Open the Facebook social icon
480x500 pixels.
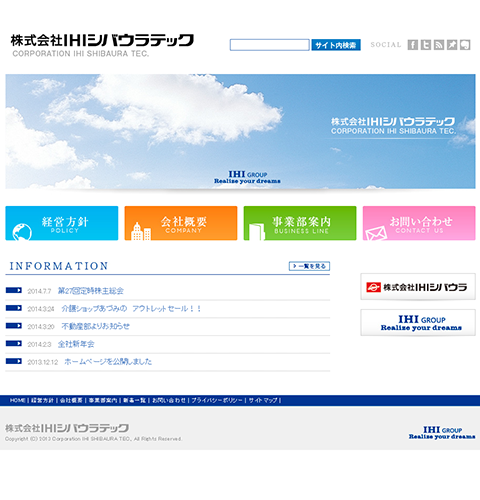tap(413, 45)
